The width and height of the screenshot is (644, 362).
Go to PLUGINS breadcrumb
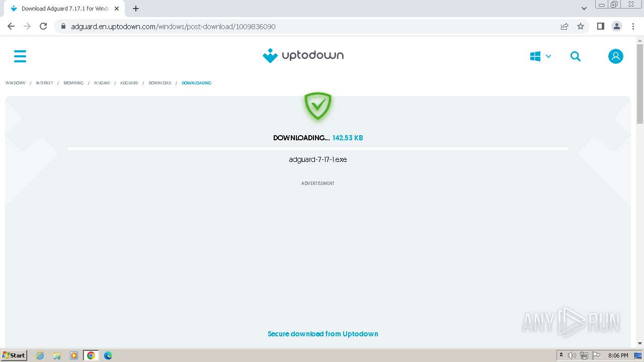pos(102,83)
